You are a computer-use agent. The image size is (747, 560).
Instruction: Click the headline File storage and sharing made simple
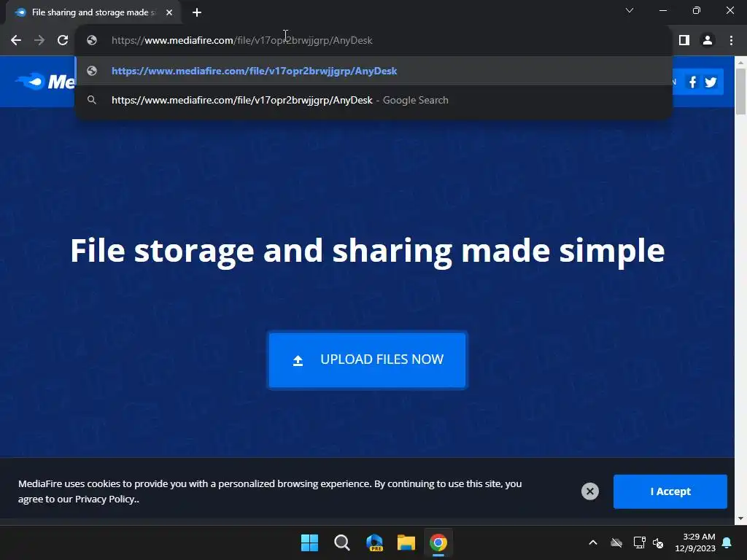(x=368, y=251)
